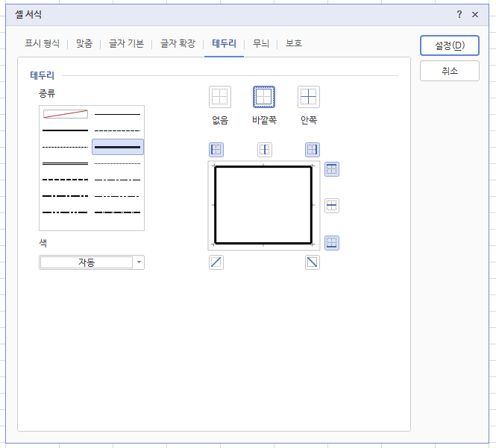Choose the thin dashed line style on the right
Image resolution: width=496 pixels, height=448 pixels.
(117, 130)
